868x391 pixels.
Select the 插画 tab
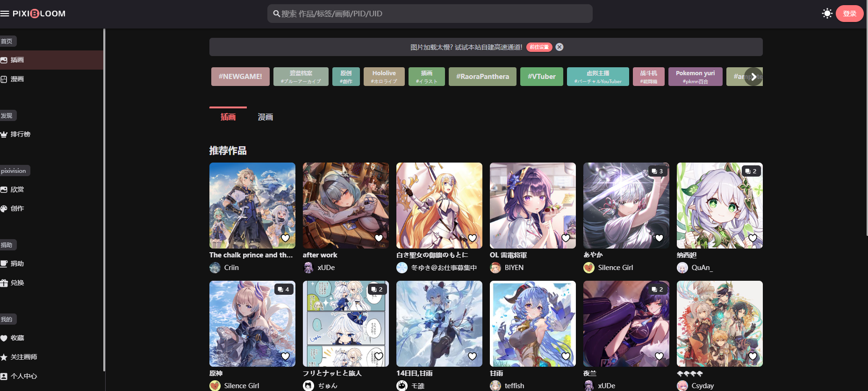228,117
